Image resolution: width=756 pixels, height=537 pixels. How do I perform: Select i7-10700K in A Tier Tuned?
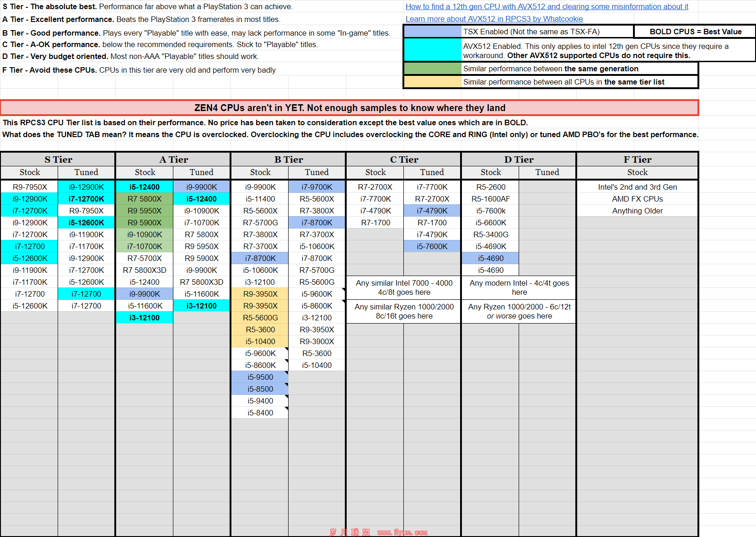202,223
